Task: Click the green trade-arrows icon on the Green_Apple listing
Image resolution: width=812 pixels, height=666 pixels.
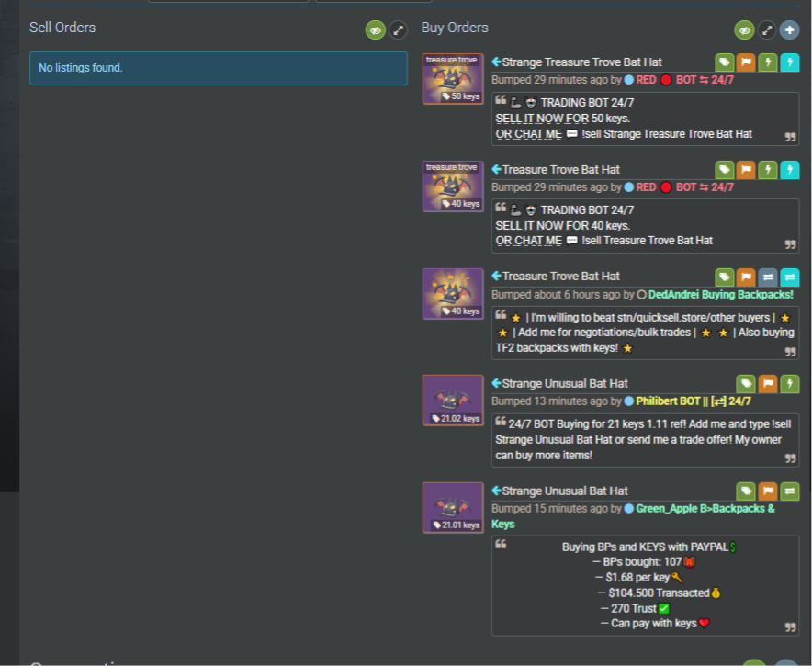Action: [790, 491]
